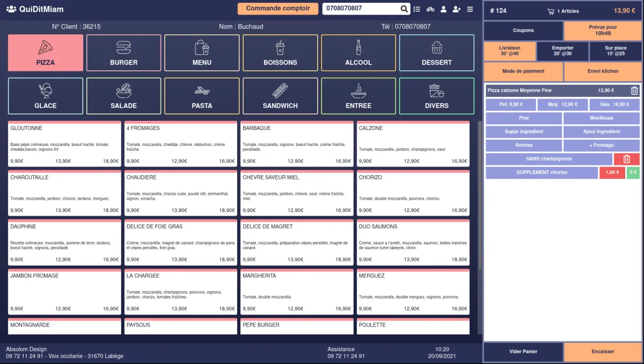The image size is (644, 364).
Task: Click the search magnifier icon
Action: tap(405, 9)
